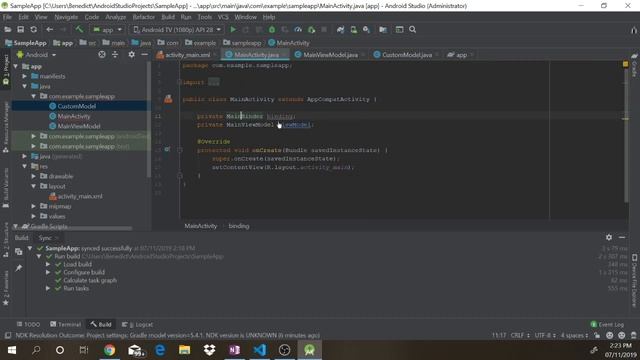640x360 pixels.
Task: Click the Collapse All icon in Project panel
Action: click(115, 54)
